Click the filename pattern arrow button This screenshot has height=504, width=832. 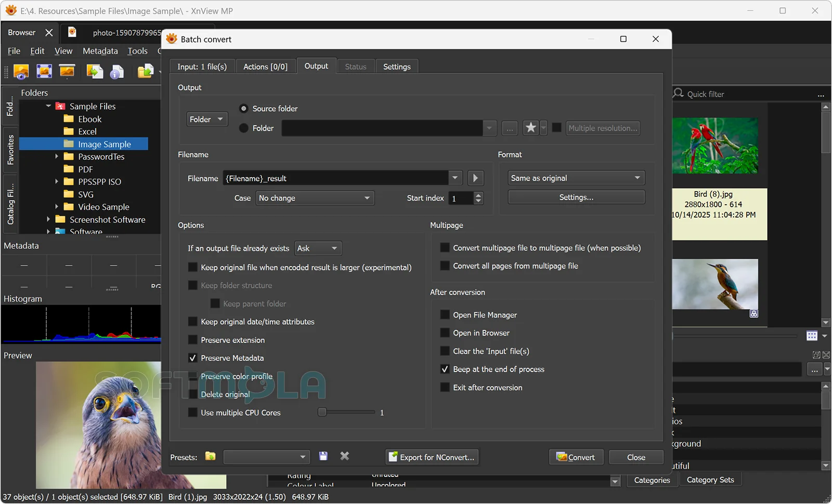click(475, 178)
